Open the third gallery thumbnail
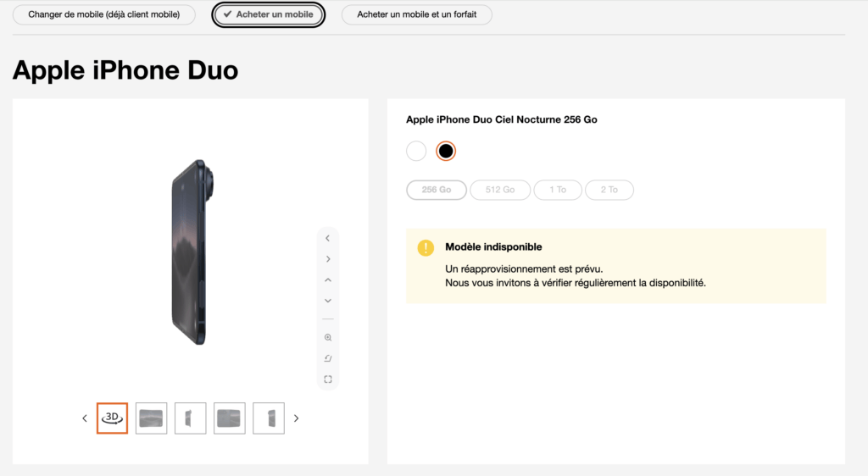Viewport: 868px width, 476px height. (x=191, y=418)
